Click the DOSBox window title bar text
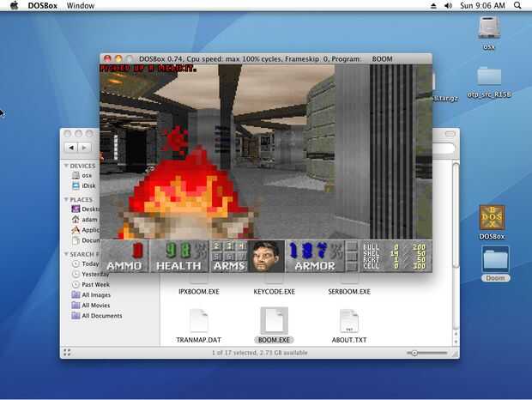This screenshot has height=400, width=532. tap(266, 58)
